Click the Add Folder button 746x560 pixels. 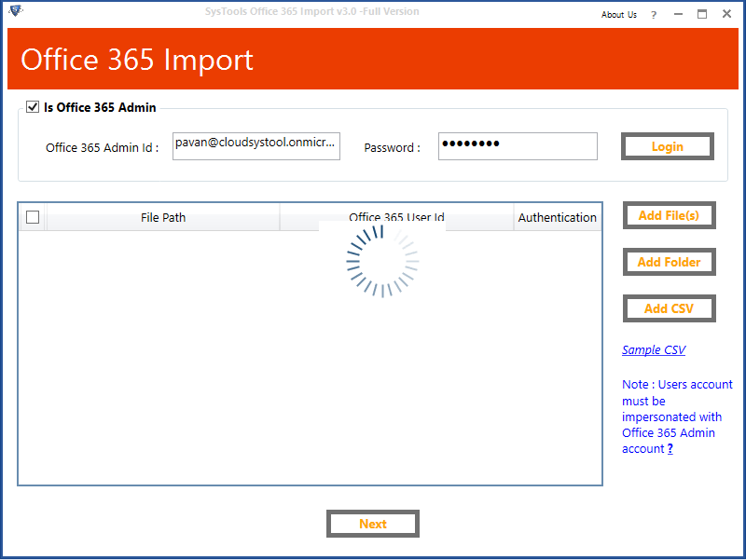669,262
